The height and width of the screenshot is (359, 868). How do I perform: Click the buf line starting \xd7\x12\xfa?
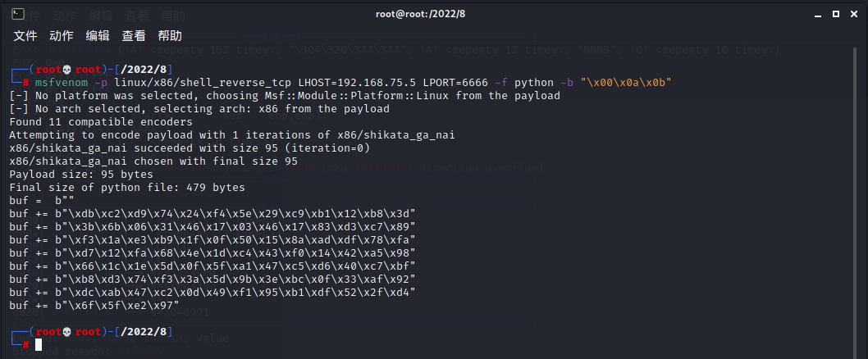212,253
